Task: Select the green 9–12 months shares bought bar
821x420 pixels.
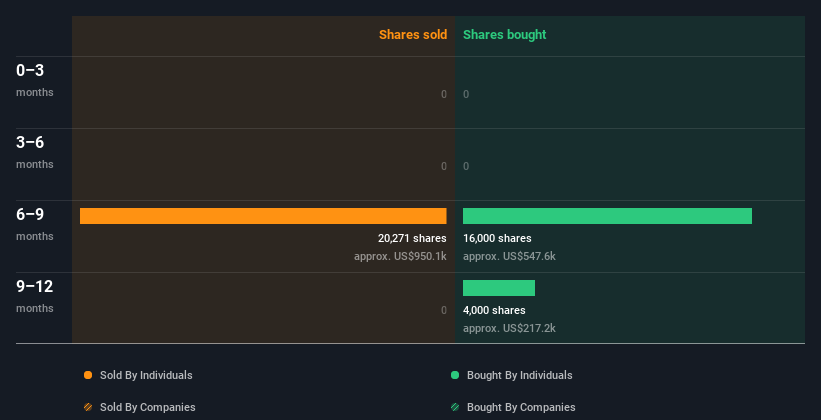Action: [x=499, y=288]
